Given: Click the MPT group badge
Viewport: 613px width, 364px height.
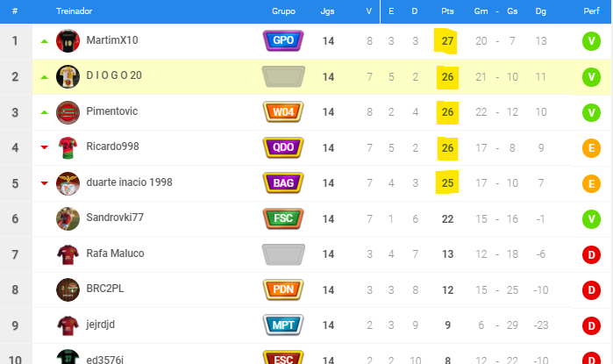Looking at the screenshot, I should 283,325.
